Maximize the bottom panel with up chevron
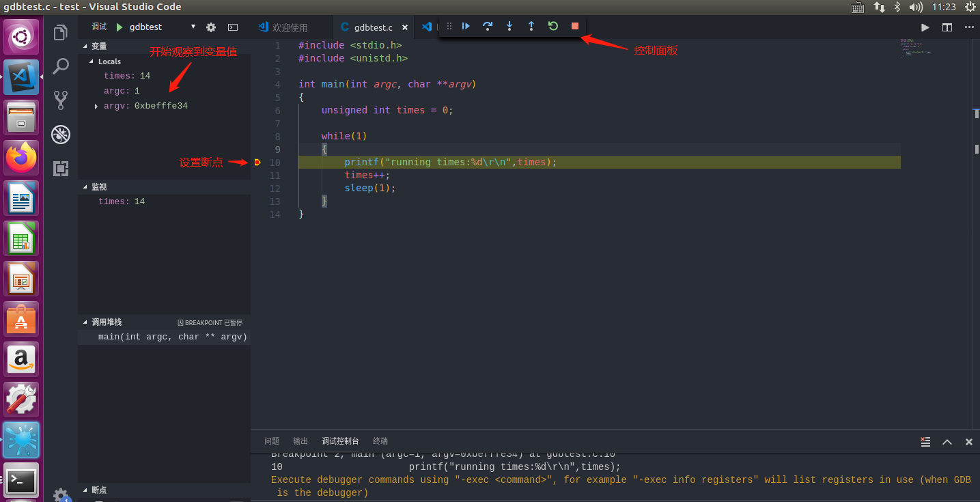The height and width of the screenshot is (502, 980). (x=947, y=441)
